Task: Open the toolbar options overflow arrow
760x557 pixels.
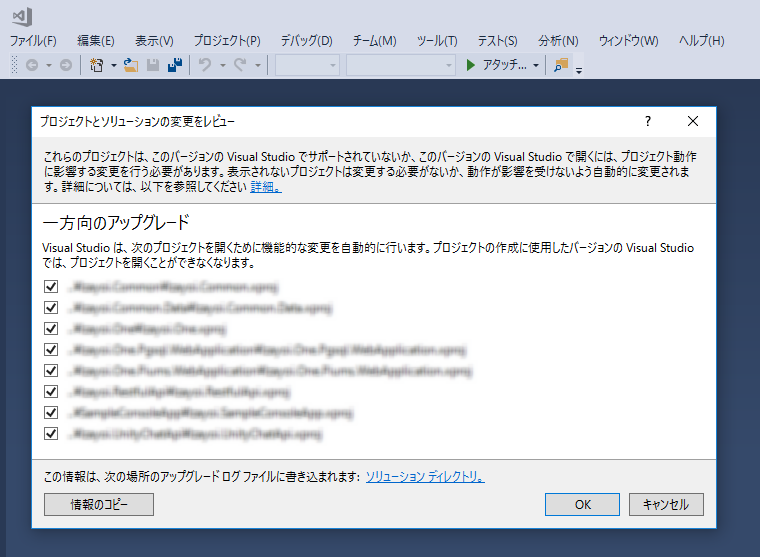Action: 579,71
